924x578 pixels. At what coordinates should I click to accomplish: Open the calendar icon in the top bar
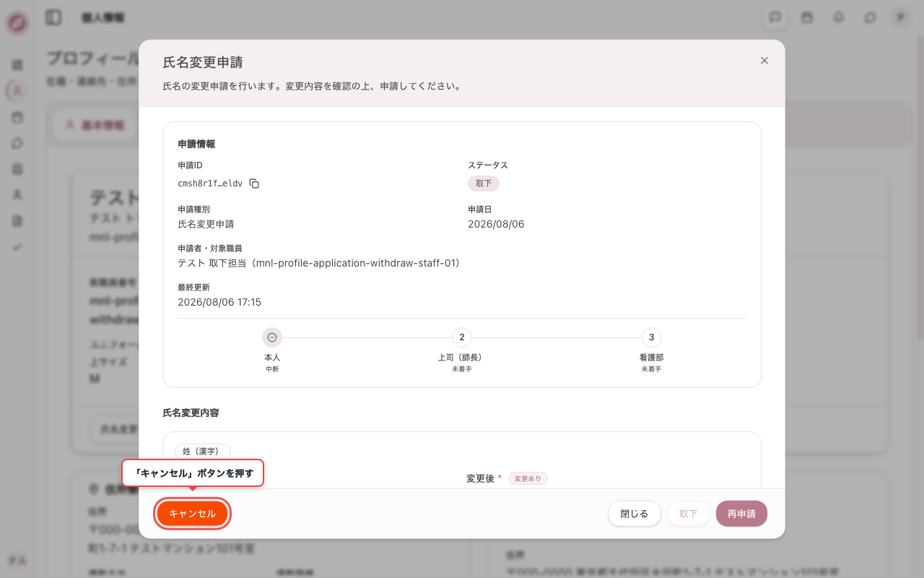pyautogui.click(x=807, y=17)
